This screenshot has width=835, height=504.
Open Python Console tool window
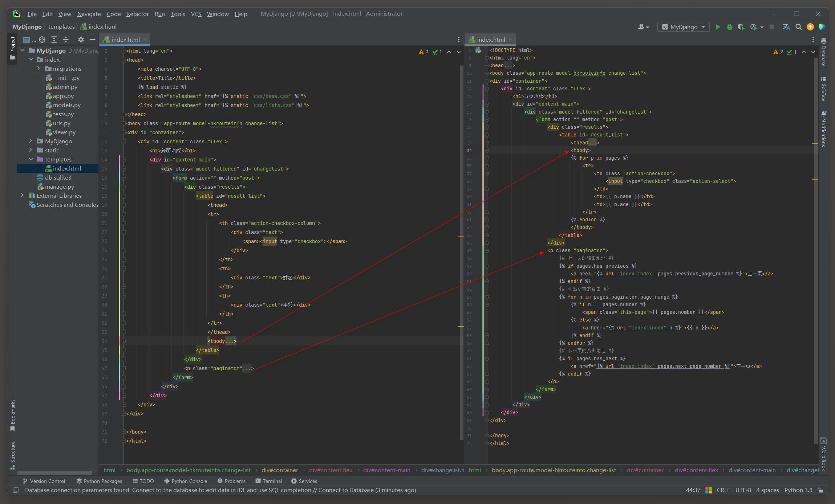pyautogui.click(x=186, y=481)
